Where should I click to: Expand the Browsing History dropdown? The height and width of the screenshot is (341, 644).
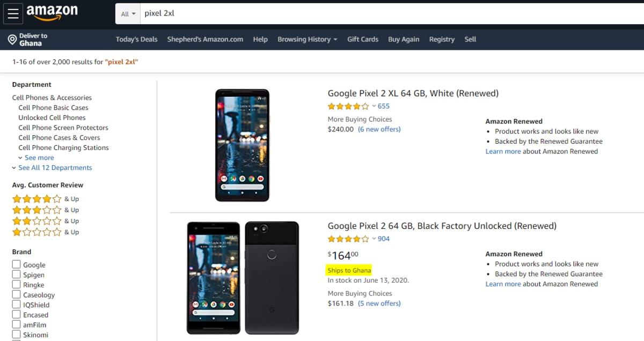(x=307, y=39)
